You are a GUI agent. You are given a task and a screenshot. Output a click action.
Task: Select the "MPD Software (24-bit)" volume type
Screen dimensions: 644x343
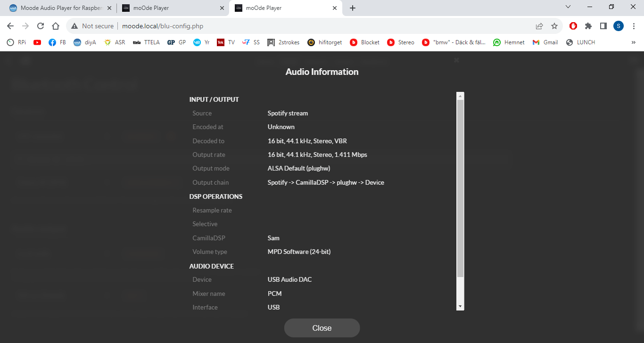click(299, 252)
